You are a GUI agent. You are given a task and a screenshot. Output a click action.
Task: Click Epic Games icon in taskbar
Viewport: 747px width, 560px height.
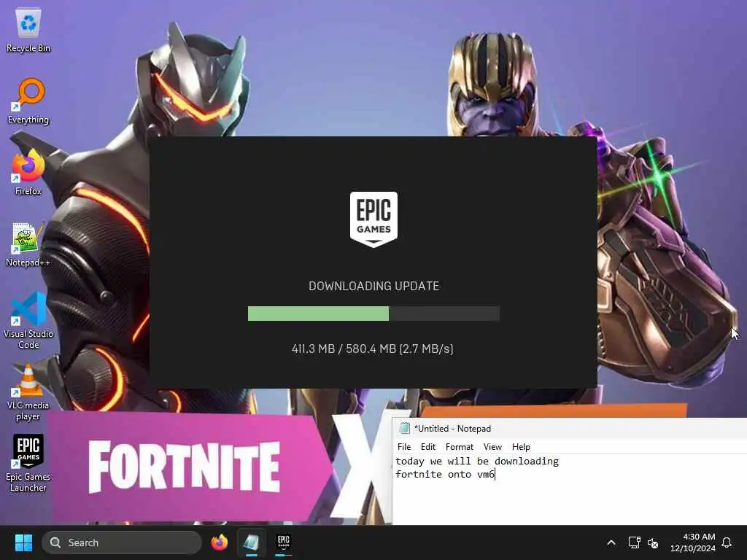(284, 542)
